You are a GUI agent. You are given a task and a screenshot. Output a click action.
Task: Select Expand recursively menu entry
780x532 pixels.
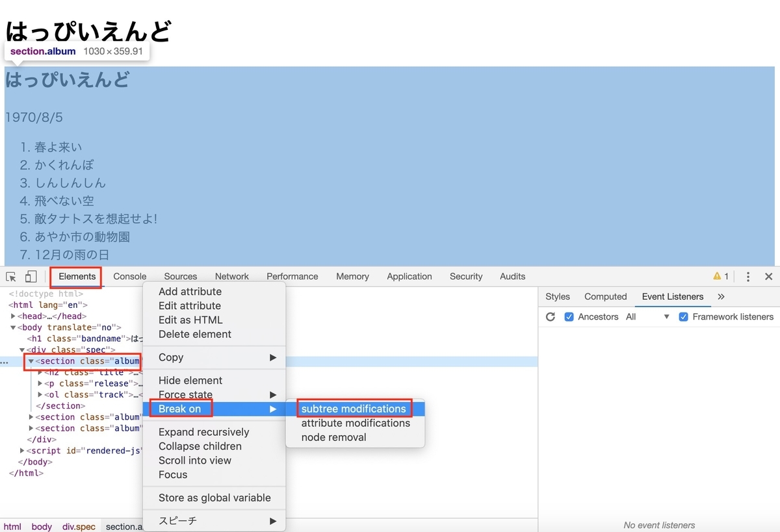click(214, 433)
